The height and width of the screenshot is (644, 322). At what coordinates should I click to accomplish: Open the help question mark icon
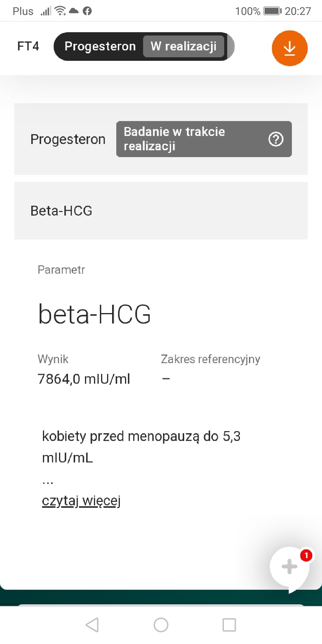click(x=276, y=139)
